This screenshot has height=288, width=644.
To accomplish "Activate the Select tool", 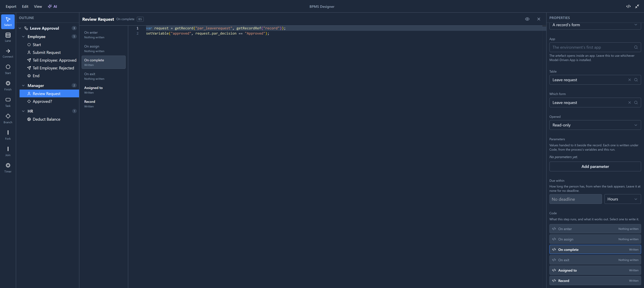I will (x=8, y=22).
